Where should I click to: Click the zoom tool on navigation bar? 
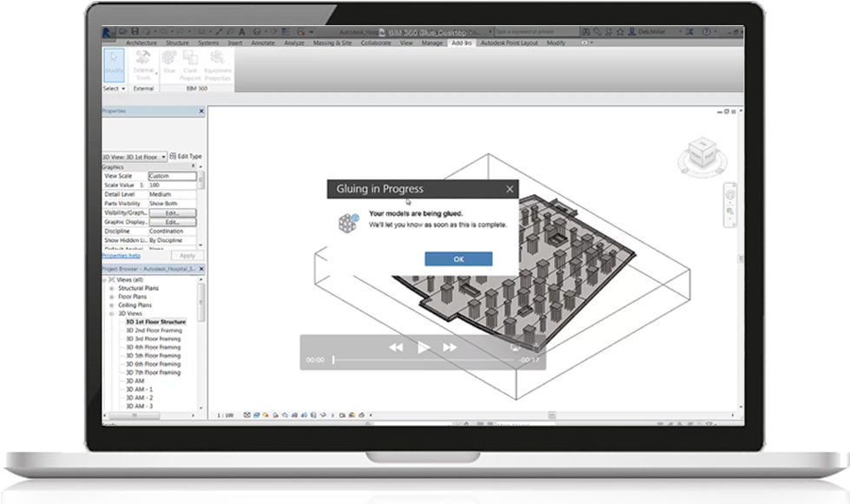730,211
